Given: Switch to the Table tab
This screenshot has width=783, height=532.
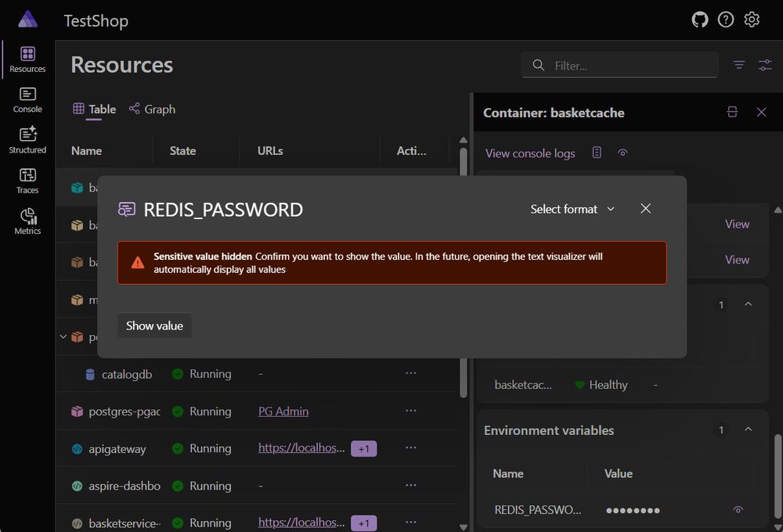Looking at the screenshot, I should (x=95, y=109).
